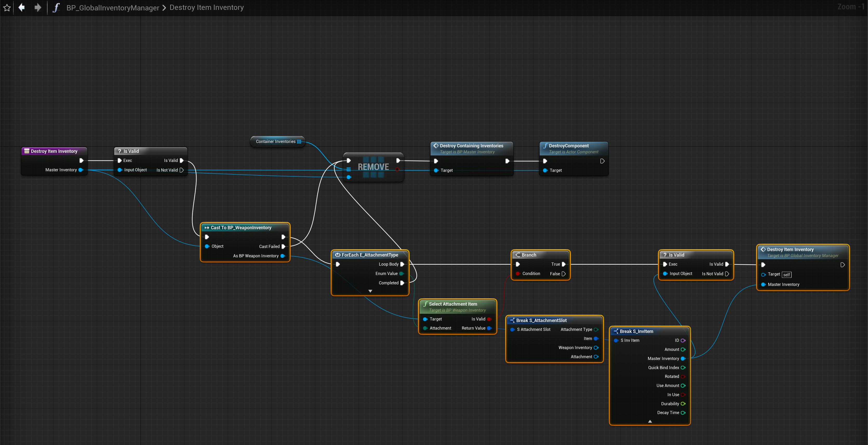Expand the ForEach E_AttachmentType node pins
The height and width of the screenshot is (445, 868).
coord(370,291)
